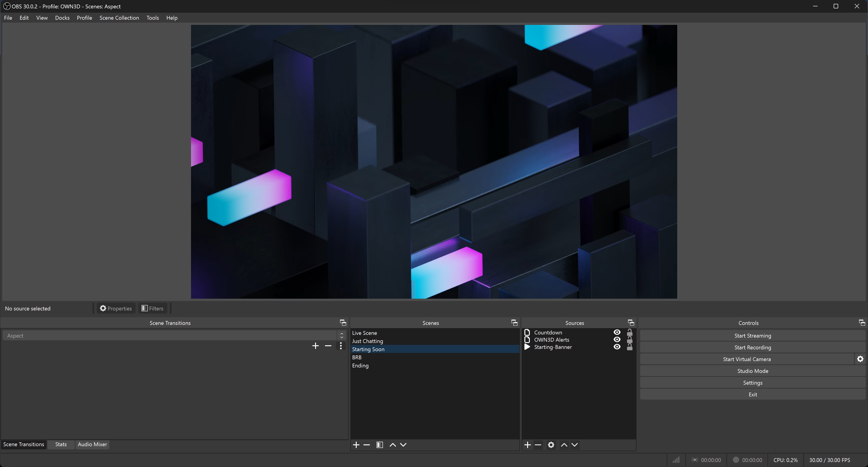The height and width of the screenshot is (467, 868).
Task: Click Start Streaming
Action: click(752, 335)
